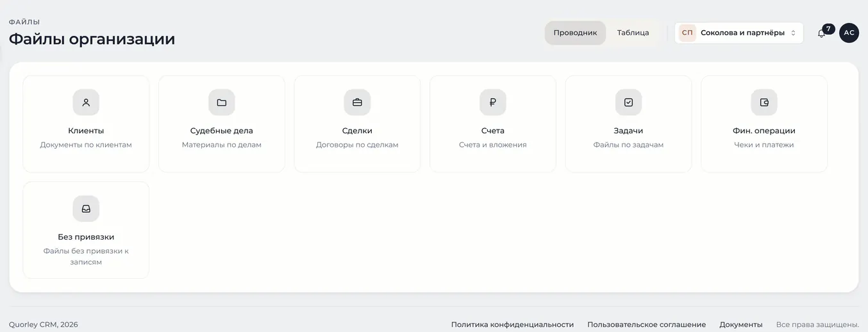Image resolution: width=868 pixels, height=332 pixels.
Task: Click the Счета и вложения description
Action: [x=493, y=145]
